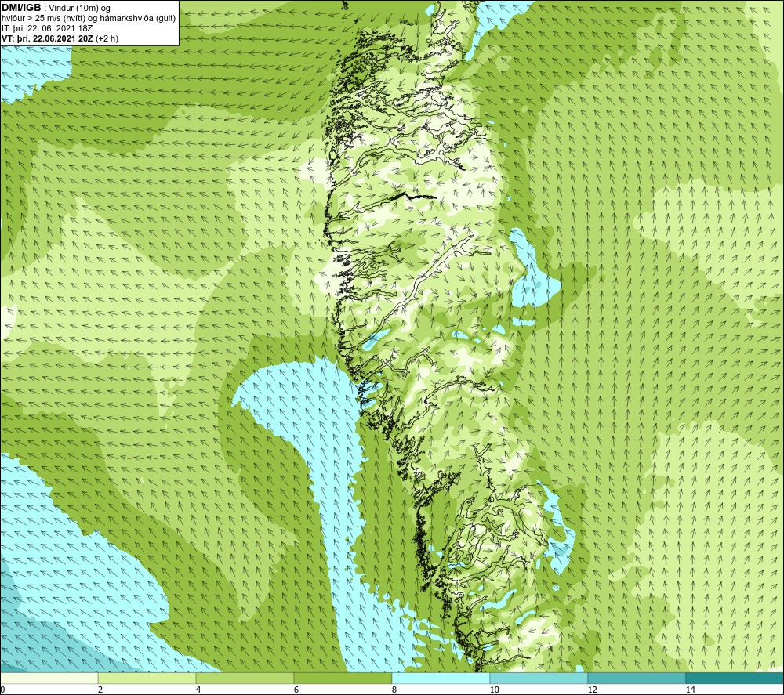The width and height of the screenshot is (784, 695).
Task: Click the 12–14 m/s teal band
Action: pyautogui.click(x=637, y=679)
